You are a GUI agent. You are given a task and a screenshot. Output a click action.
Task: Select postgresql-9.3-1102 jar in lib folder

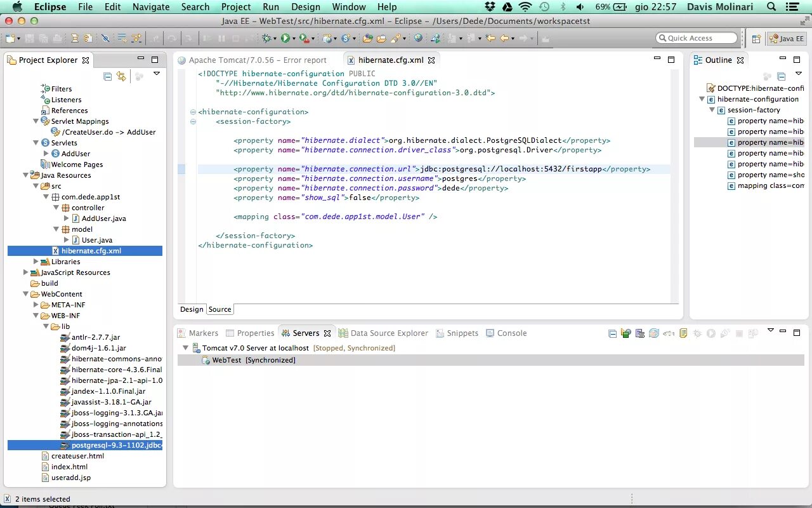[x=84, y=445]
